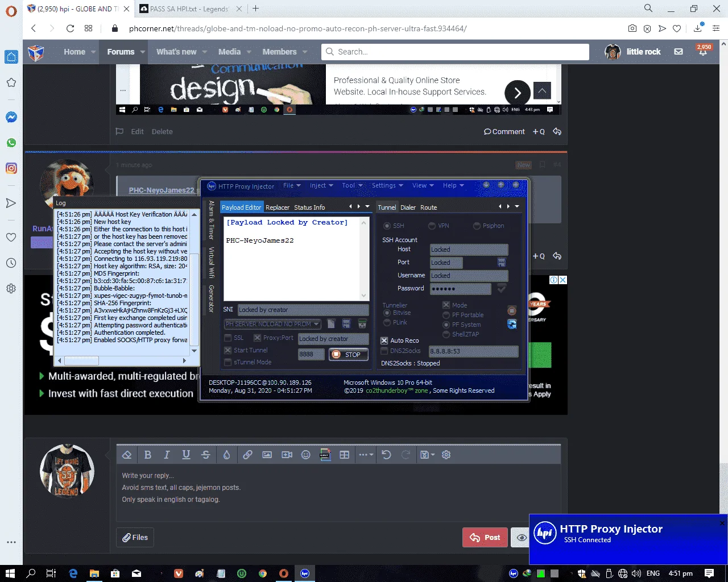Toggle the Auto Reco checkbox
728x582 pixels.
[384, 340]
